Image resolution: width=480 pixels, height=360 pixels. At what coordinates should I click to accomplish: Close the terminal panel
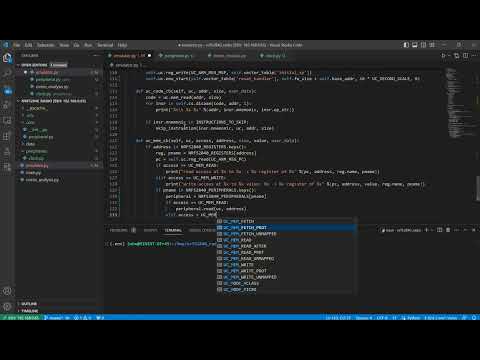click(x=474, y=230)
